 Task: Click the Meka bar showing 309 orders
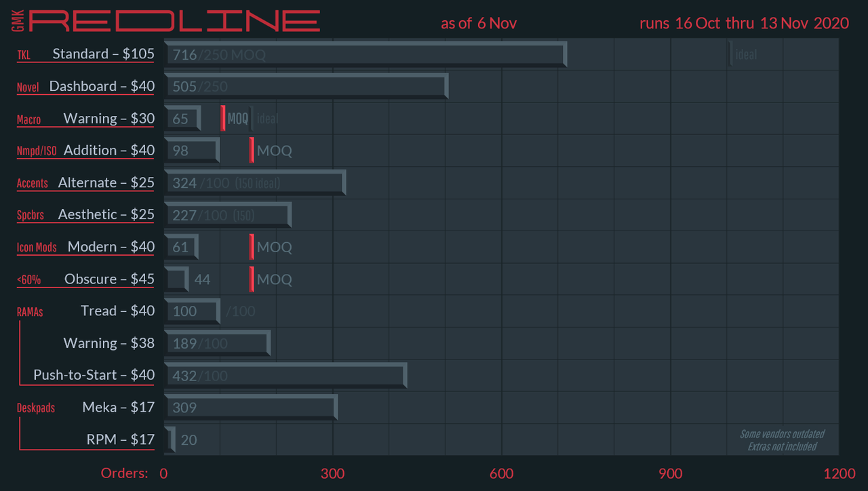point(251,408)
